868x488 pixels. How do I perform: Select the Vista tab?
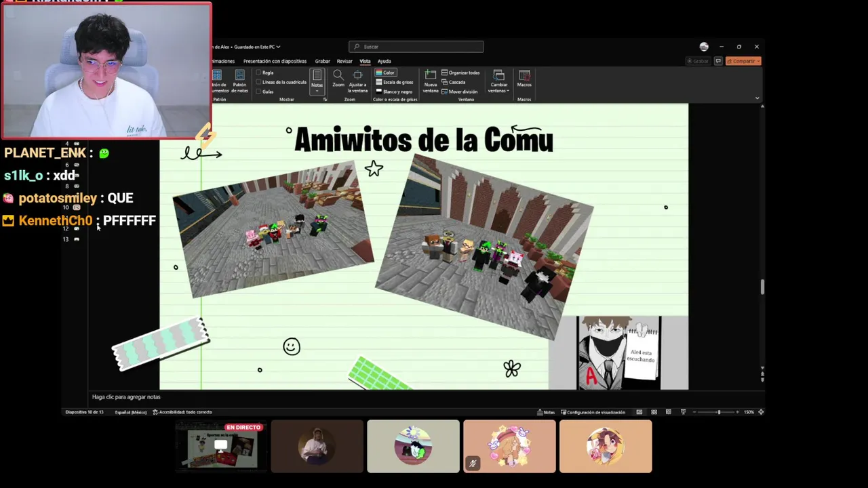[365, 61]
